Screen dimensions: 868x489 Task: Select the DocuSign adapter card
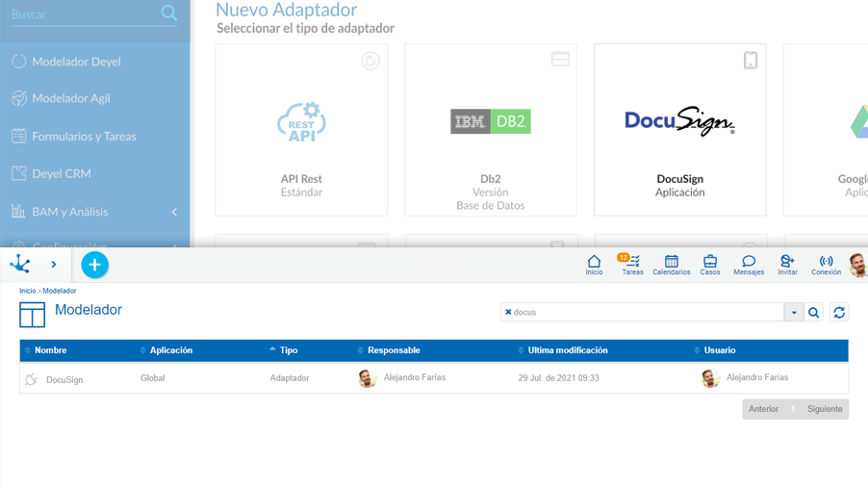pos(679,130)
